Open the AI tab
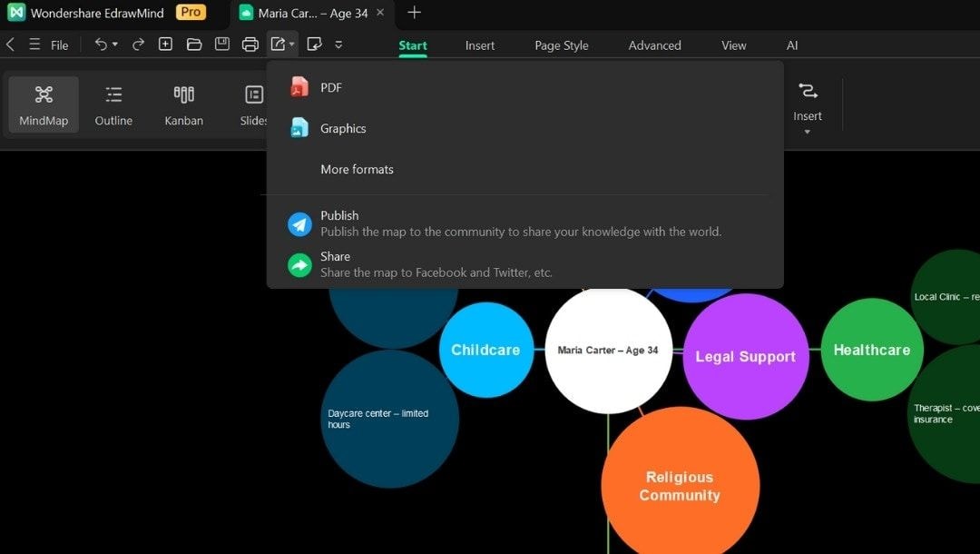This screenshot has height=554, width=980. 792,45
